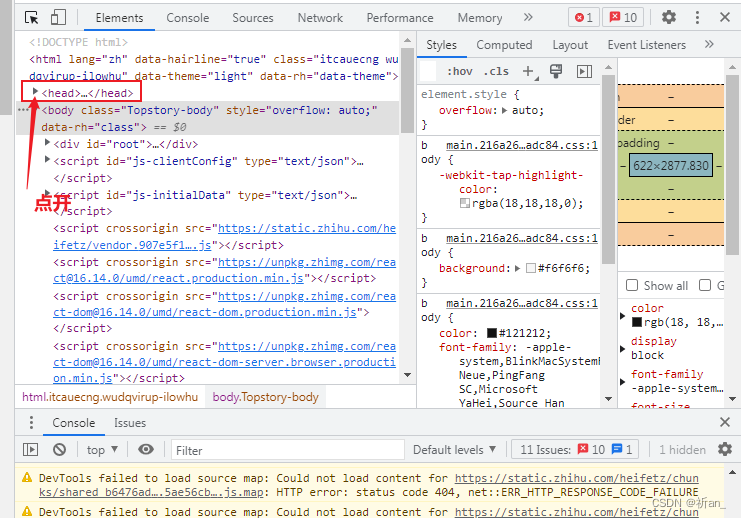Open the DevTools three-dot menu

697,18
